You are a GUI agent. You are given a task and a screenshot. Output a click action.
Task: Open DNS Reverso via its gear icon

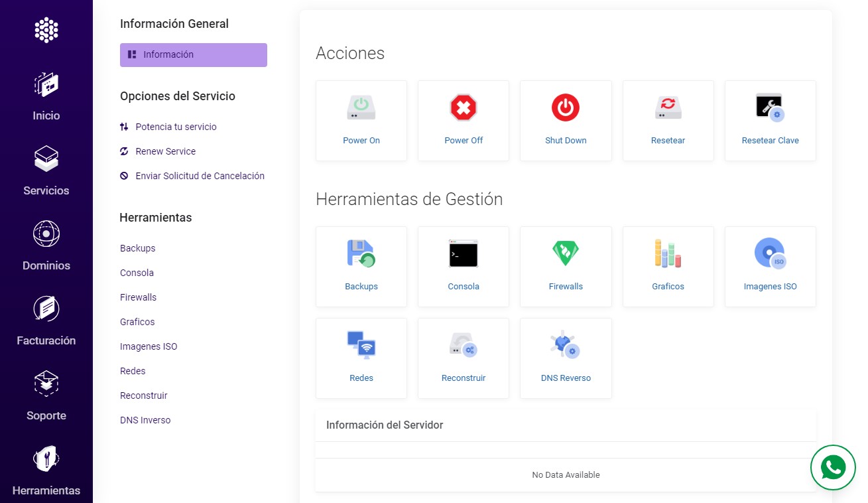[566, 344]
